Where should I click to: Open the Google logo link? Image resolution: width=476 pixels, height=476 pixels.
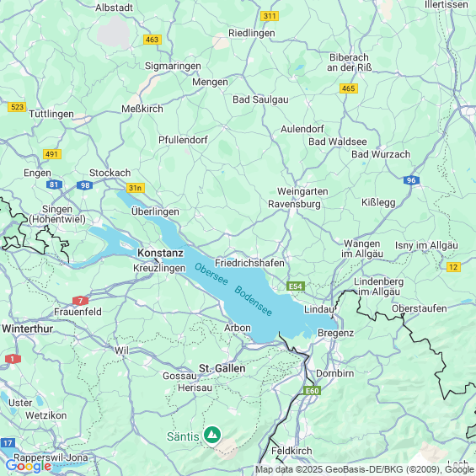pyautogui.click(x=29, y=466)
